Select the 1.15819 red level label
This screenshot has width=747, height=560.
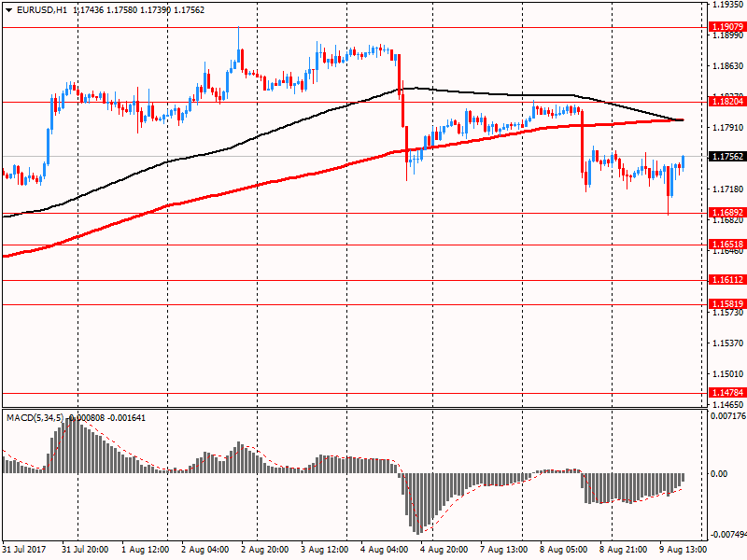pyautogui.click(x=727, y=304)
